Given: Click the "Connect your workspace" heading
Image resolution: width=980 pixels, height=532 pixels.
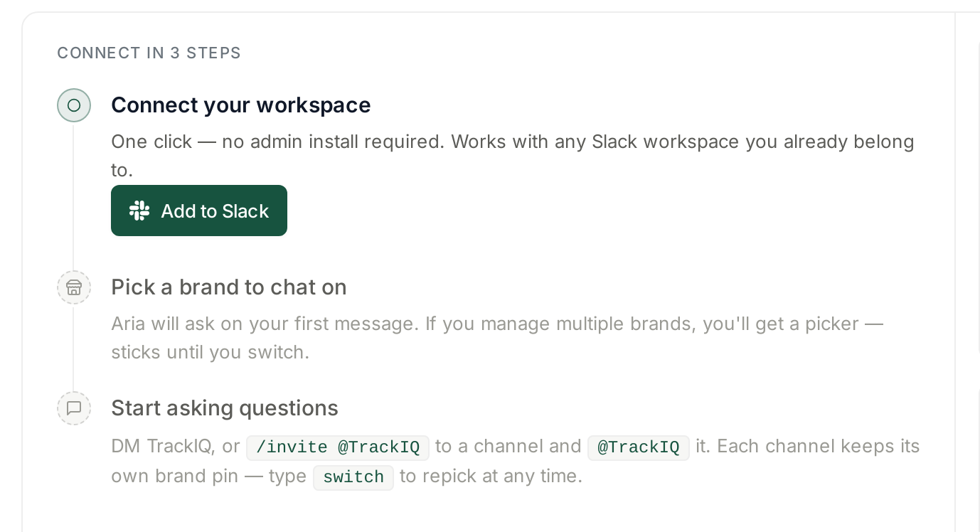Looking at the screenshot, I should click(241, 105).
